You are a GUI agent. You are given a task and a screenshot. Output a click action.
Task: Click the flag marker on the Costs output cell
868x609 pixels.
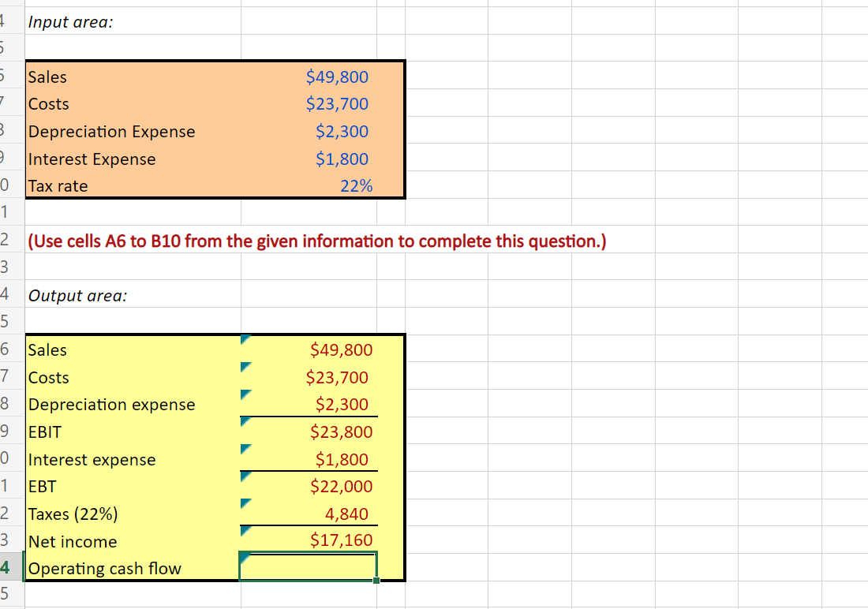pos(245,366)
